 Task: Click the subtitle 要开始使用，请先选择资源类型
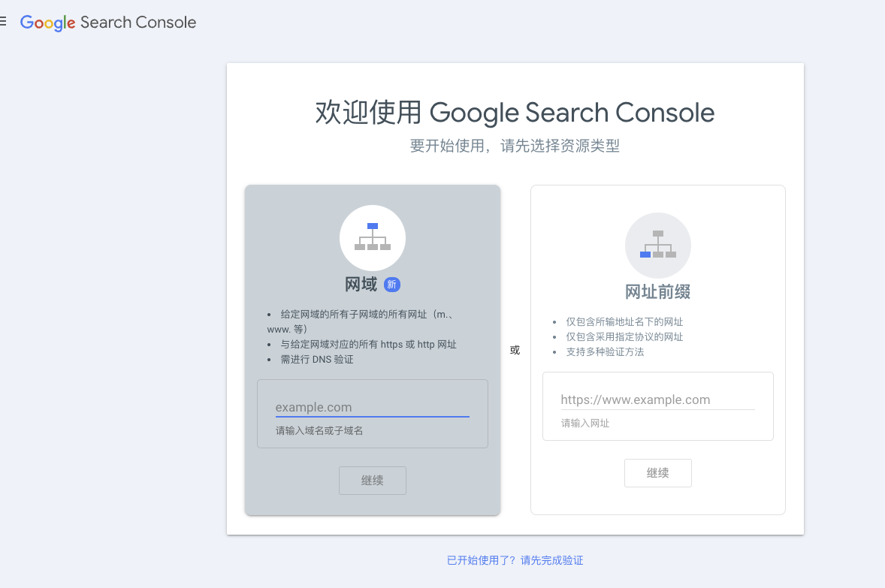(515, 146)
